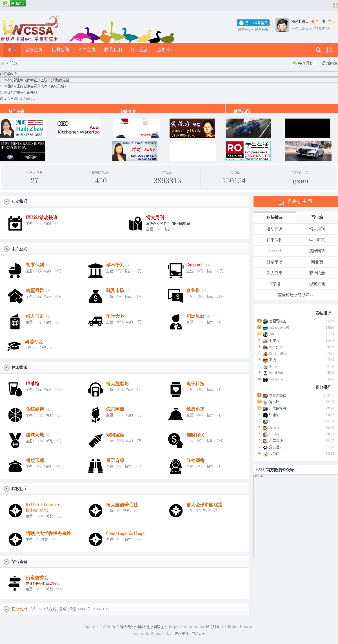Click the basketball icon for 体坛纵横

point(15,415)
